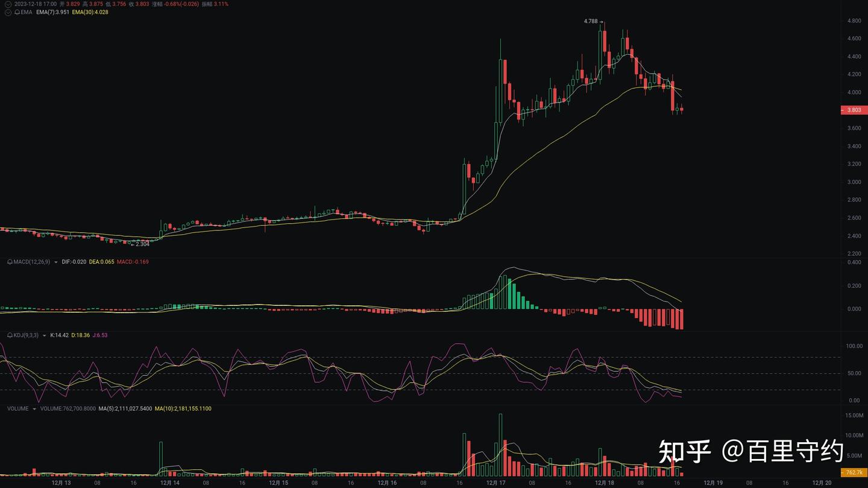Click the VOLUME:762,700.8000 readout
The width and height of the screenshot is (868, 488).
[x=67, y=409]
